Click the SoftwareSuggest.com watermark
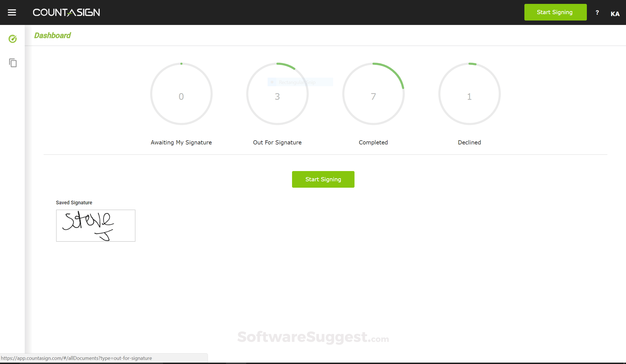Viewport: 626px width, 364px height. (x=313, y=337)
